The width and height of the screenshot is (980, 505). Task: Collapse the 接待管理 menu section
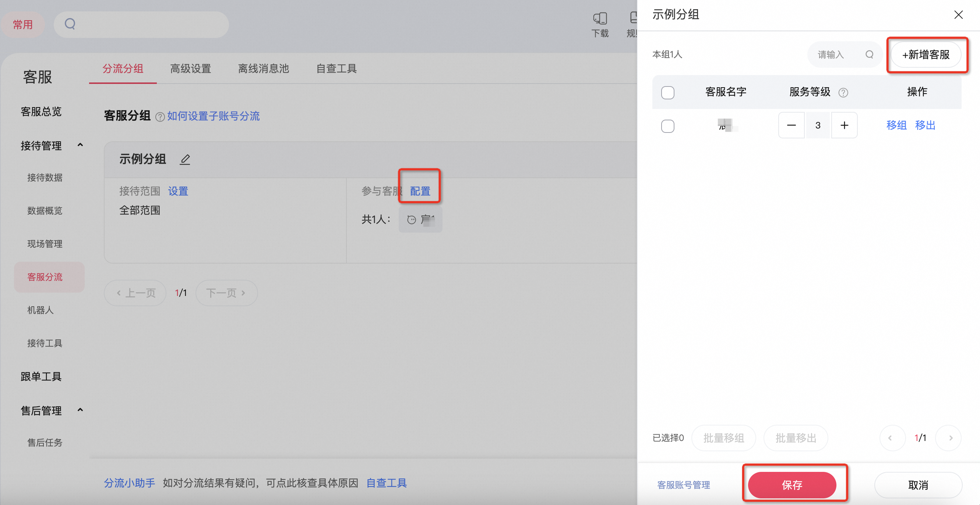click(x=80, y=145)
